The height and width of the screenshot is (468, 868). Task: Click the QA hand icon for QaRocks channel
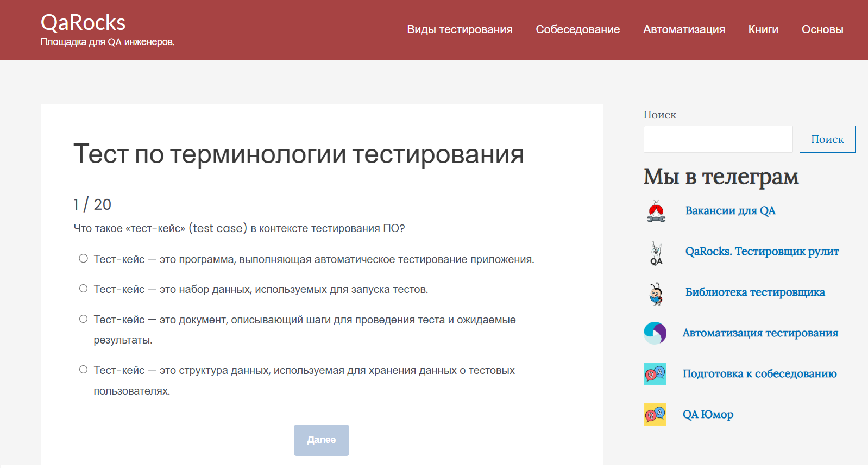(656, 253)
